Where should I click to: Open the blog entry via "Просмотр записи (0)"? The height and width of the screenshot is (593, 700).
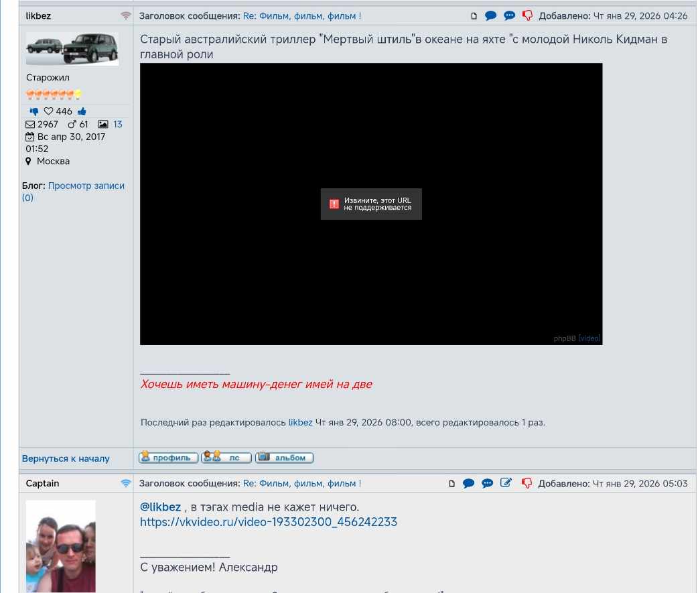coord(86,186)
